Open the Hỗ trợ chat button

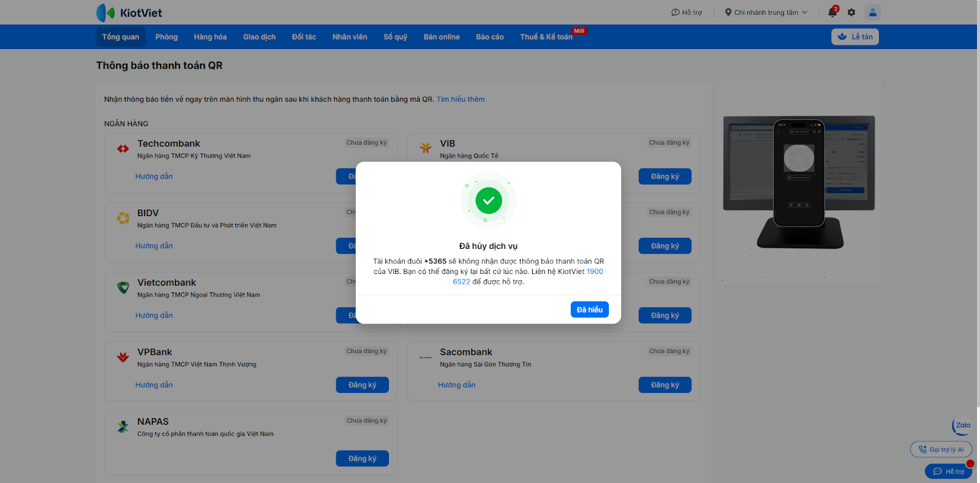coord(949,471)
